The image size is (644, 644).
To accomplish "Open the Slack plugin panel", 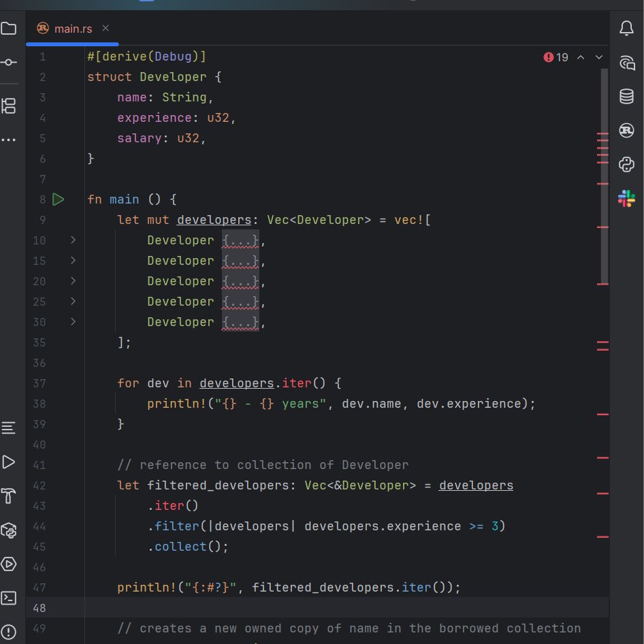I will 626,198.
